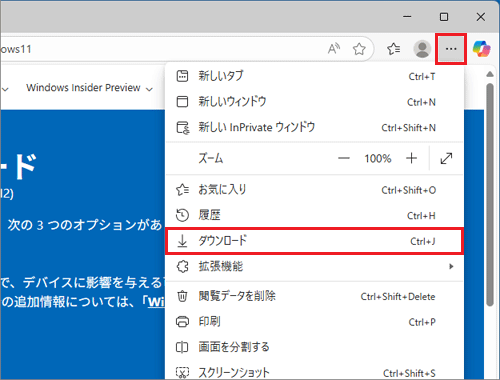Click the scrollbar up arrow
Viewport: 500px width, 380px height.
tap(490, 74)
